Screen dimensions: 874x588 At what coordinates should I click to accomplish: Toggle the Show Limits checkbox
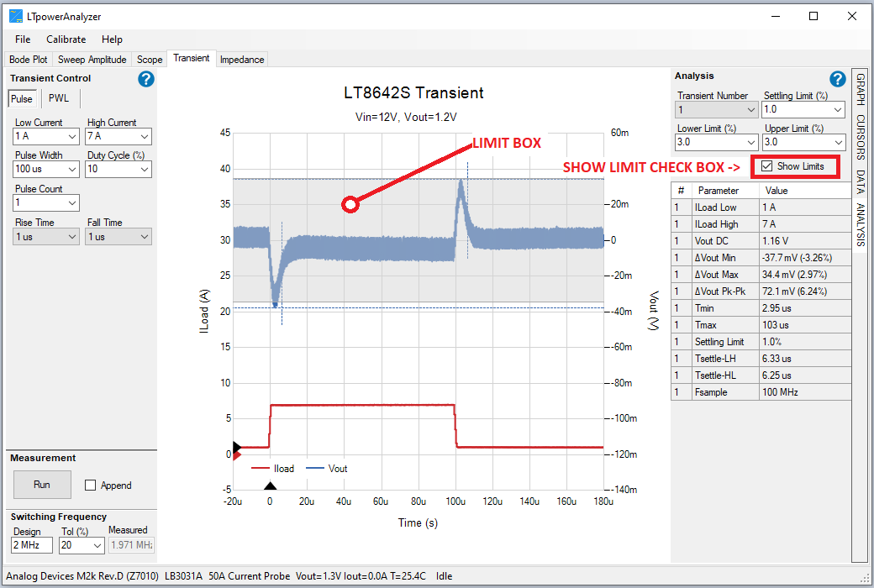[768, 165]
